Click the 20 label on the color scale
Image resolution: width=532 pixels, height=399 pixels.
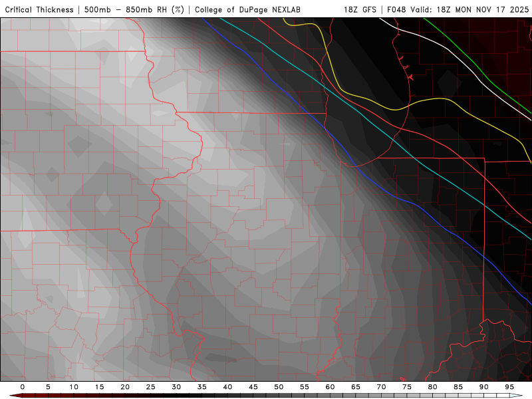pyautogui.click(x=125, y=387)
